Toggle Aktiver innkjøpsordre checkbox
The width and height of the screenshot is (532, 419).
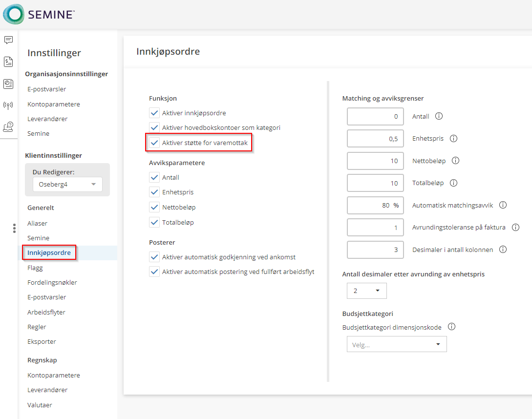155,113
